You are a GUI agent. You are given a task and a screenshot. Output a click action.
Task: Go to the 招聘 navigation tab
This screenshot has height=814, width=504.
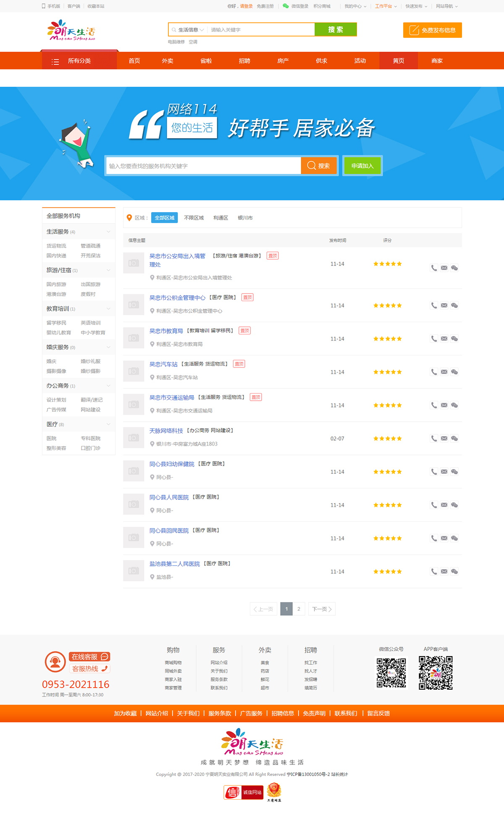(244, 61)
